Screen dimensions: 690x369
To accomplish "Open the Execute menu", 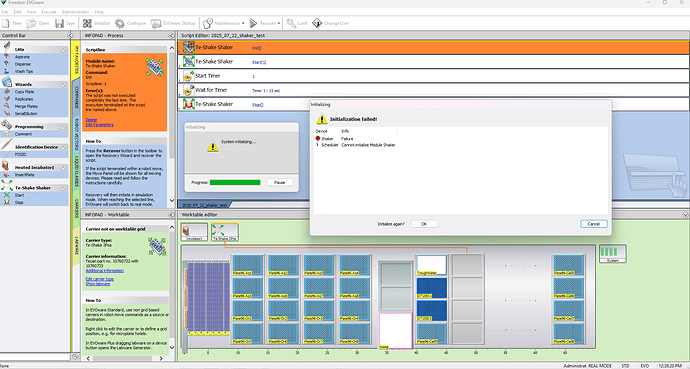I will click(x=49, y=12).
